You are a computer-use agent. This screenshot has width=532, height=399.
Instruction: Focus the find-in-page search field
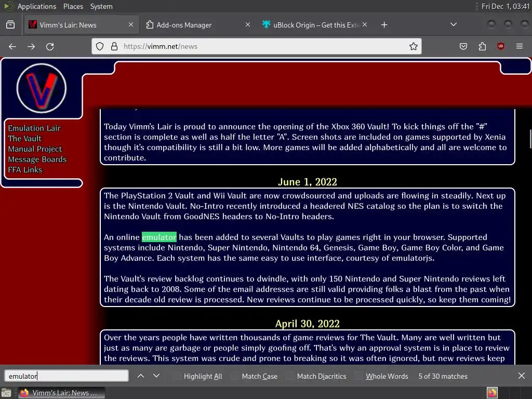tap(66, 376)
